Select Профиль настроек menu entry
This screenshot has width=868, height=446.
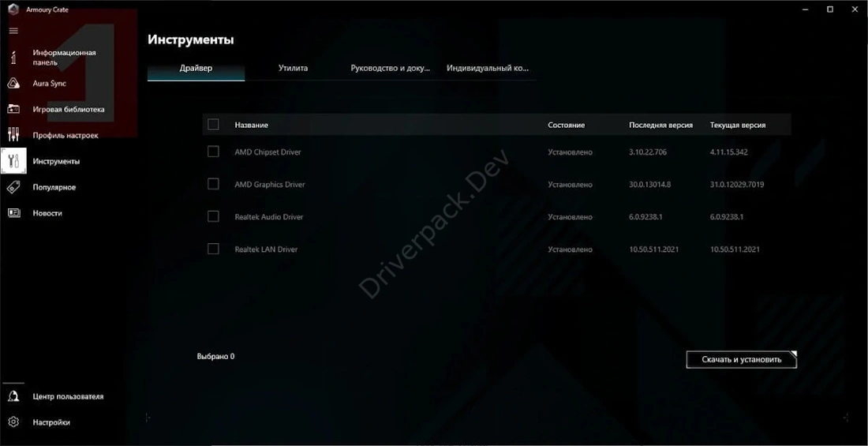(65, 135)
